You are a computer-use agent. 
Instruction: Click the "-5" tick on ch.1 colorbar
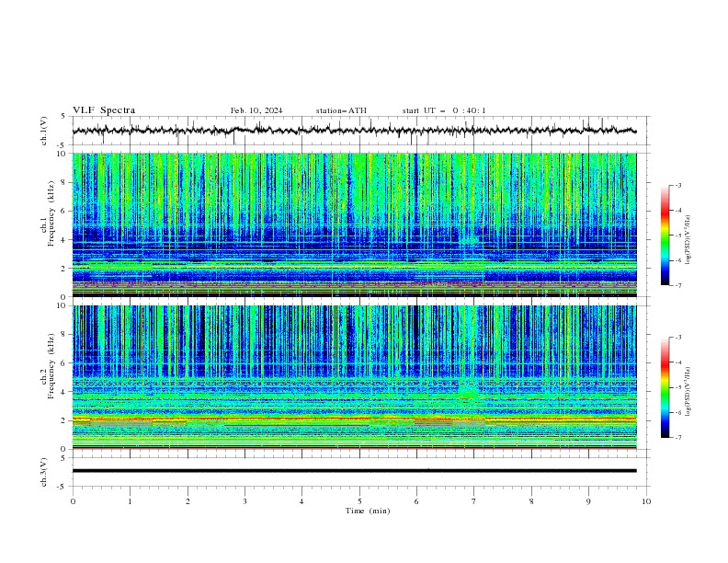(677, 236)
